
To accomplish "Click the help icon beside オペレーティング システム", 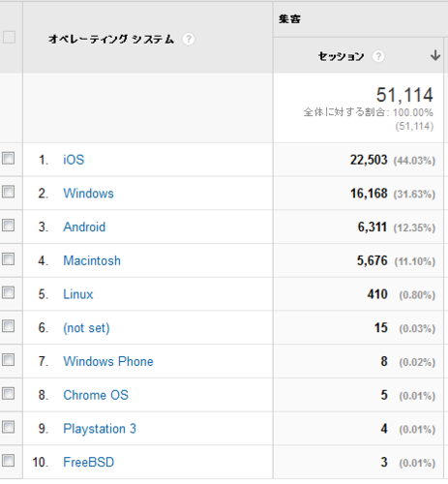I will coord(189,40).
